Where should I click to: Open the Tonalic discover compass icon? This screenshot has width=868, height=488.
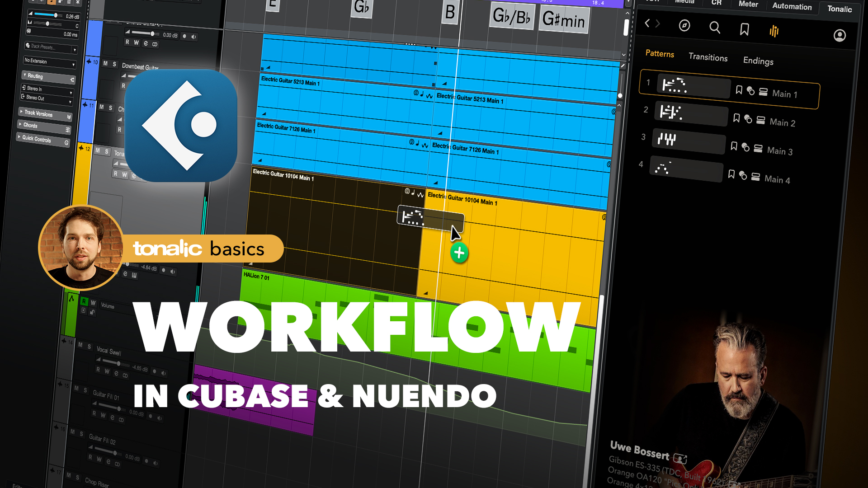coord(684,26)
